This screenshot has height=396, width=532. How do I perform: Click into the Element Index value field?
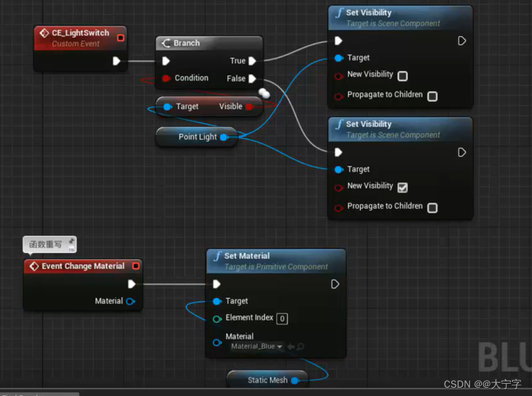282,318
